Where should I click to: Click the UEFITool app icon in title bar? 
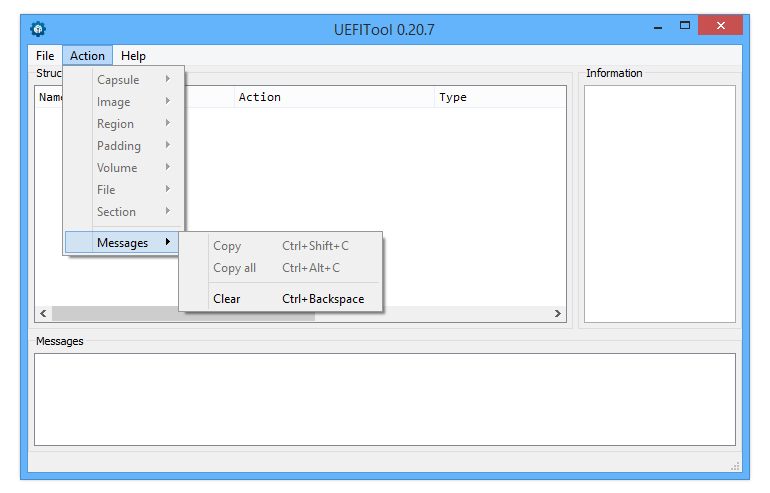tap(38, 29)
